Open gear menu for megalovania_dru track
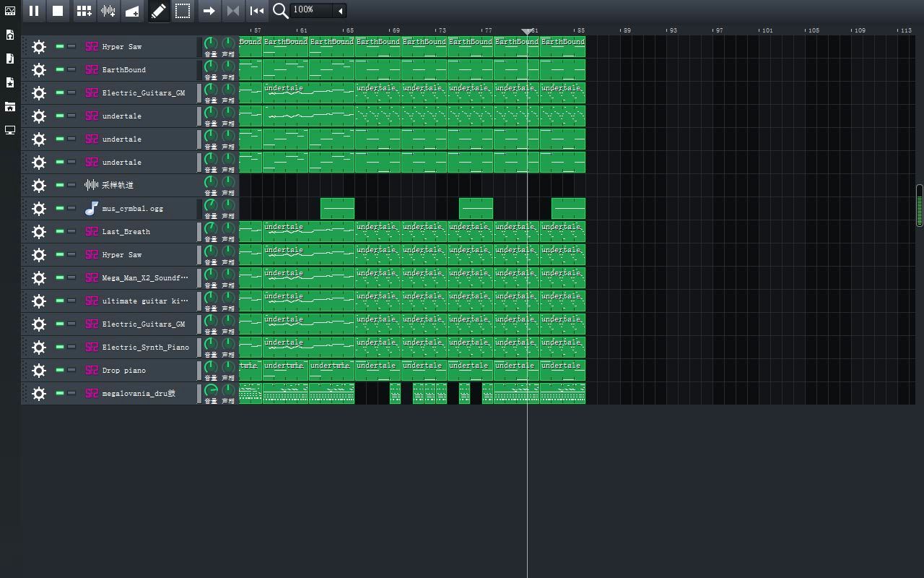The image size is (924, 578). [39, 394]
